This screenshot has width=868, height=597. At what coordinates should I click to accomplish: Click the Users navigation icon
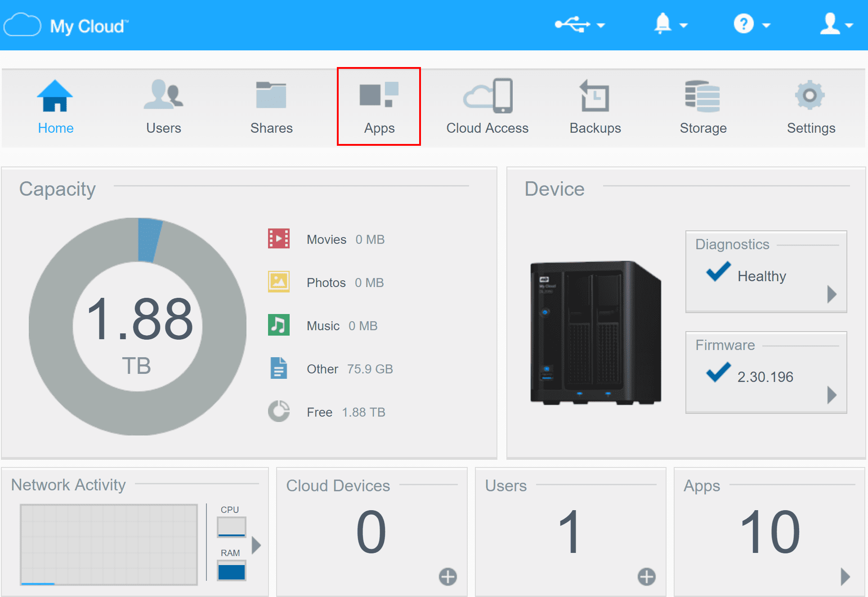tap(163, 95)
